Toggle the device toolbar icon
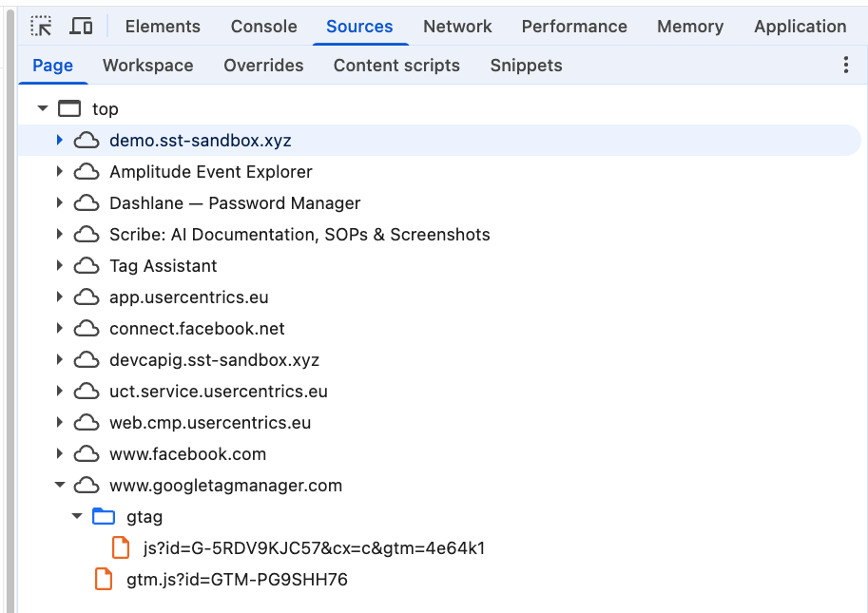 click(x=81, y=26)
